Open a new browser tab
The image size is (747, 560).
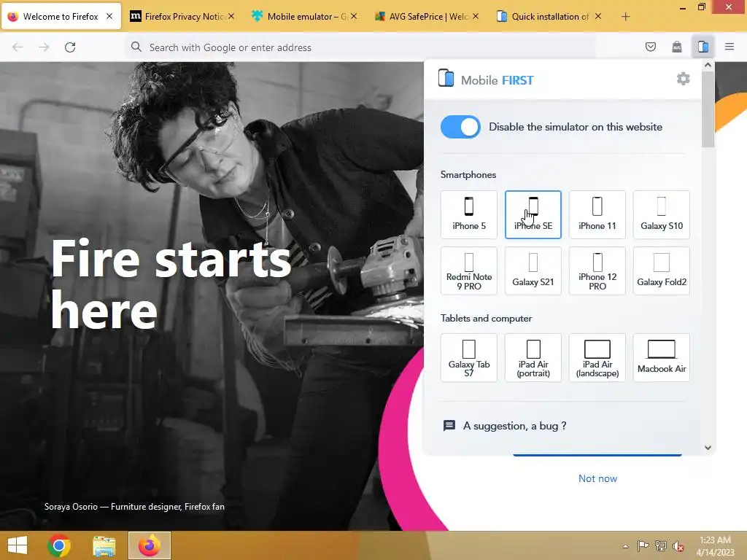click(x=625, y=17)
